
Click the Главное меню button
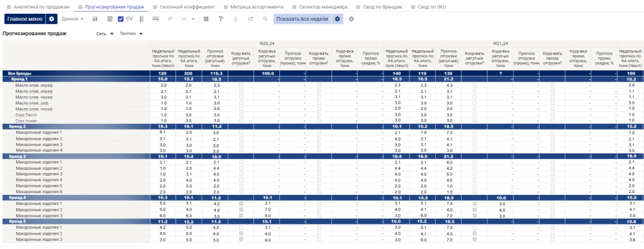coord(25,19)
